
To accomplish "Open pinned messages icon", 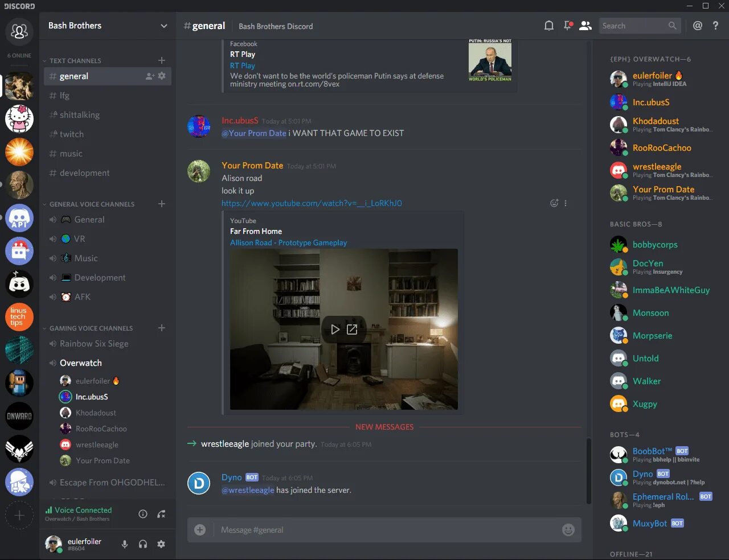I will pyautogui.click(x=568, y=26).
